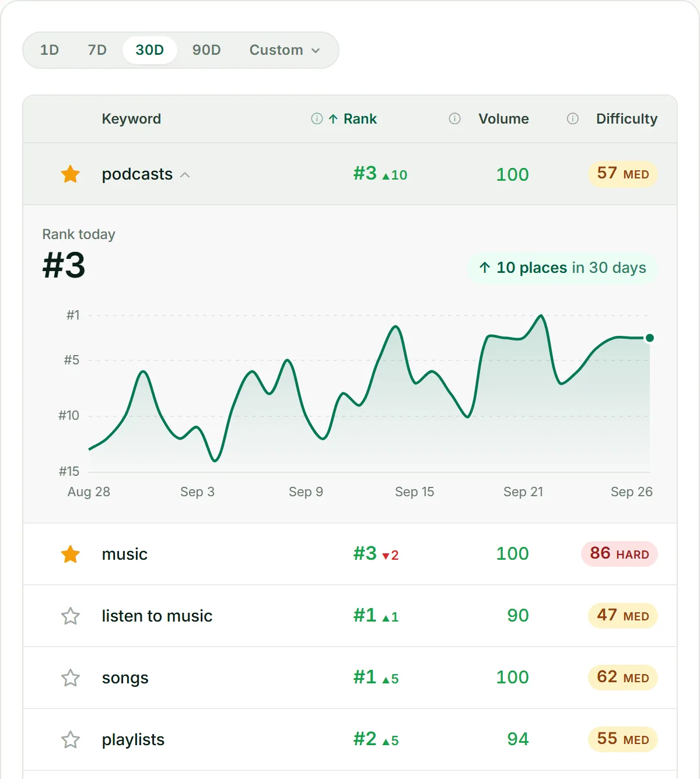
Task: Click the Sep 15 axis label
Action: [415, 492]
